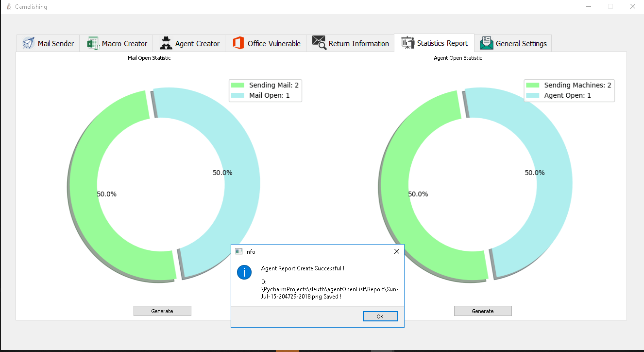Click the Macro Creator Excel icon
644x352 pixels.
[93, 43]
